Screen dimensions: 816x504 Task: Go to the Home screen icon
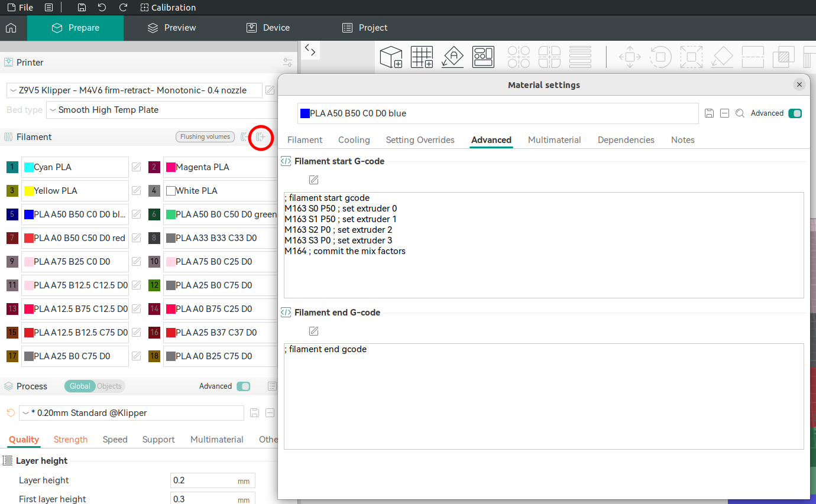pos(11,28)
